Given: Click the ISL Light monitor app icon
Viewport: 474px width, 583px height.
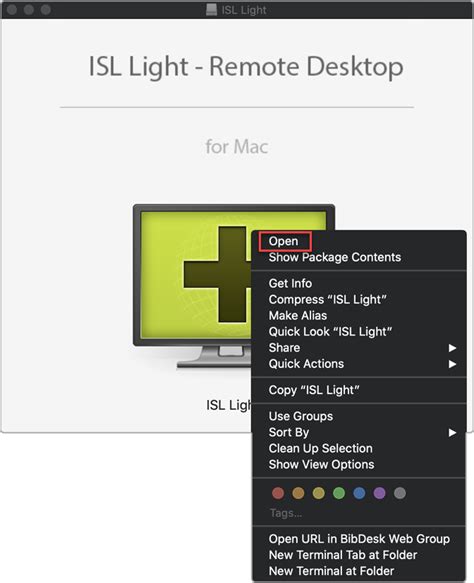Looking at the screenshot, I should (193, 286).
